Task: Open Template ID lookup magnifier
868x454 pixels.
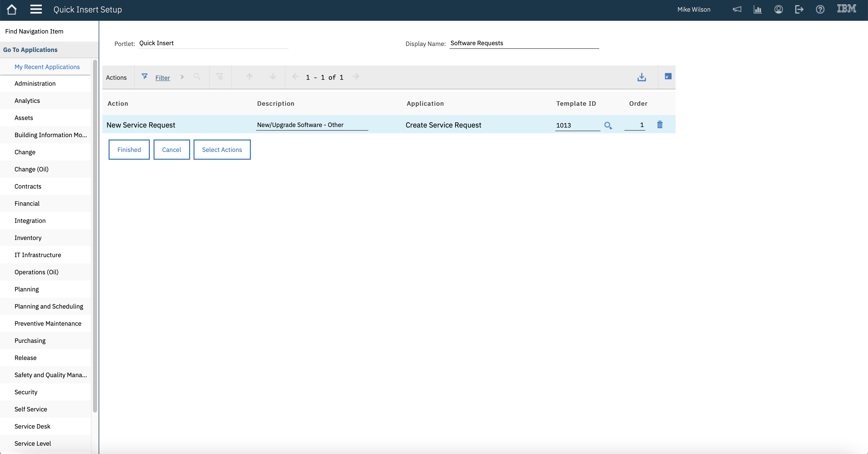Action: (608, 125)
